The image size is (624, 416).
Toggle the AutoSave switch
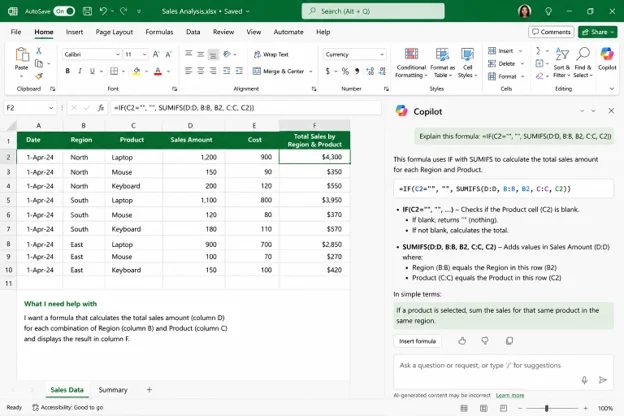tap(64, 11)
